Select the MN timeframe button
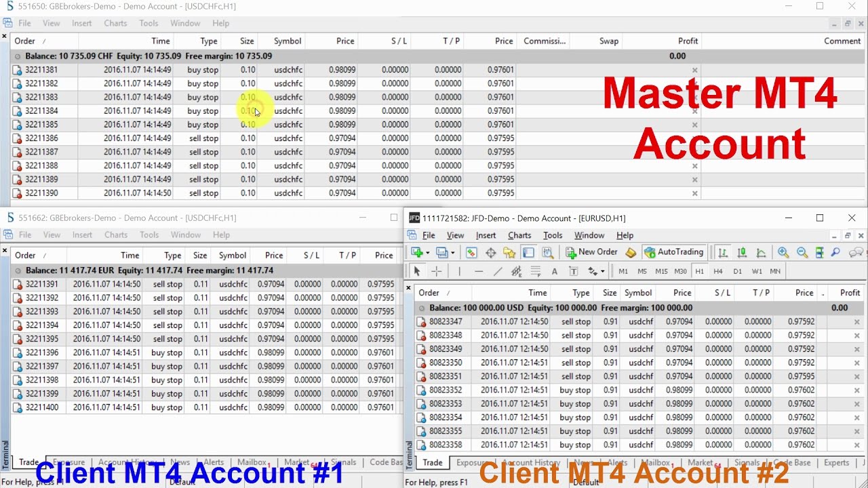This screenshot has width=868, height=488. [775, 271]
